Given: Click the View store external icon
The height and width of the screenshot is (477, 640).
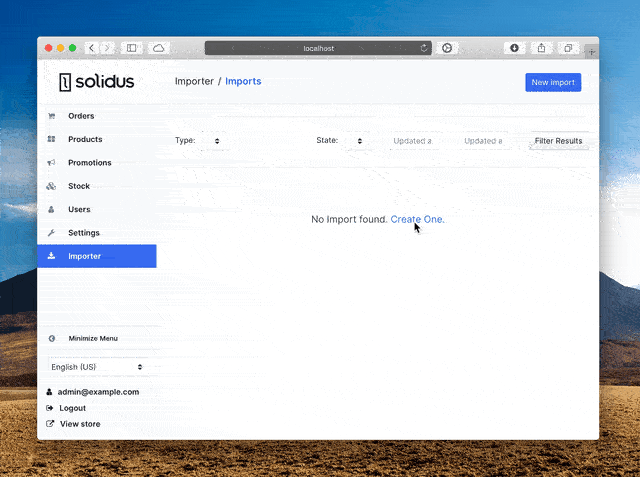Looking at the screenshot, I should coord(50,424).
